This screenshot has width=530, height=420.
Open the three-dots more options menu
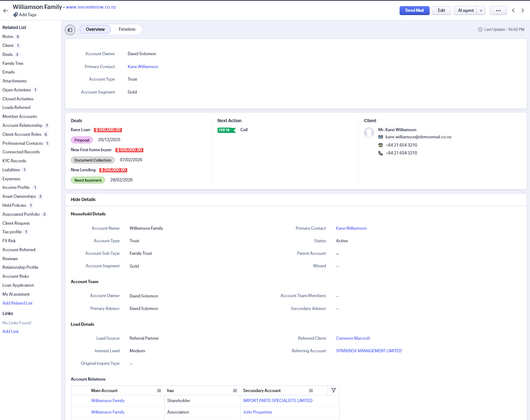(498, 10)
